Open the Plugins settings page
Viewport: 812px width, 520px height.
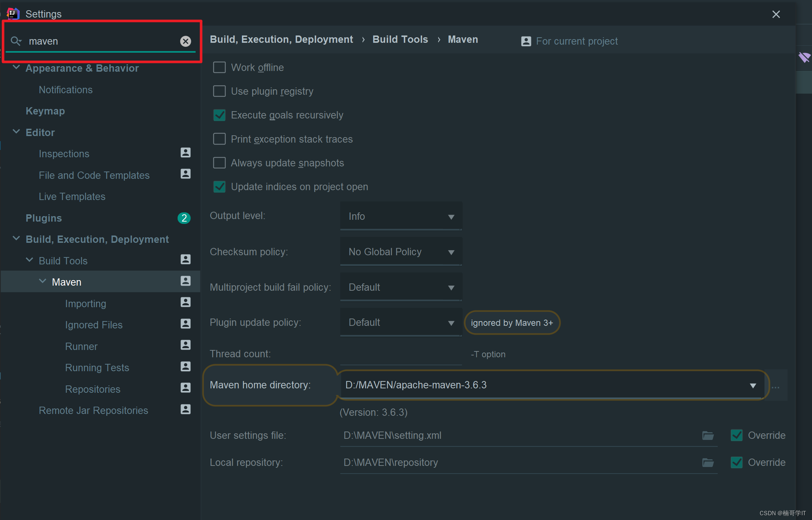click(x=43, y=218)
